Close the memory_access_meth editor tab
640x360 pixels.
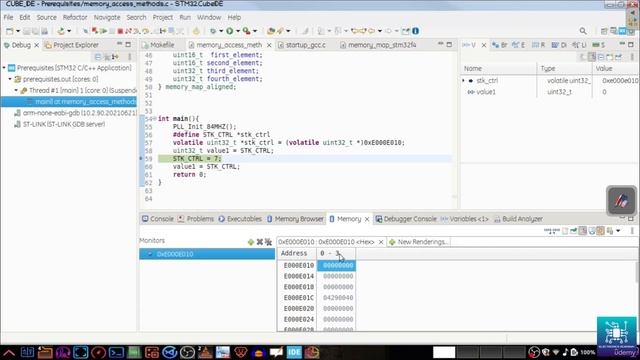(269, 45)
